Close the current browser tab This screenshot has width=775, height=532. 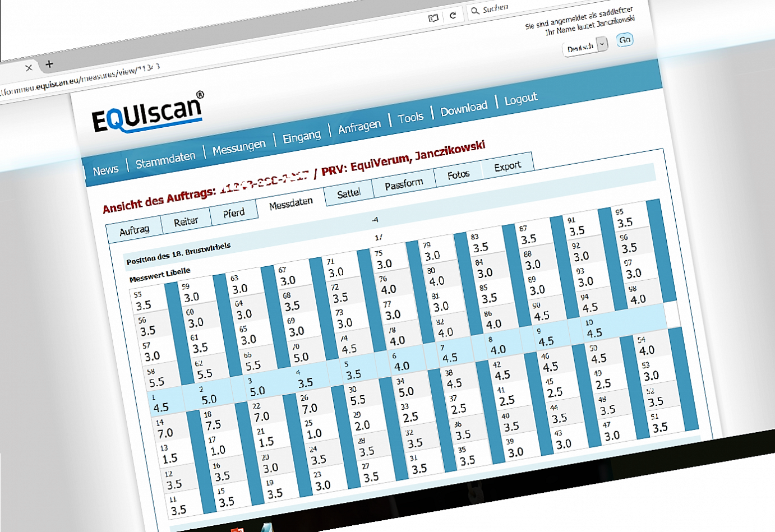pyautogui.click(x=29, y=68)
